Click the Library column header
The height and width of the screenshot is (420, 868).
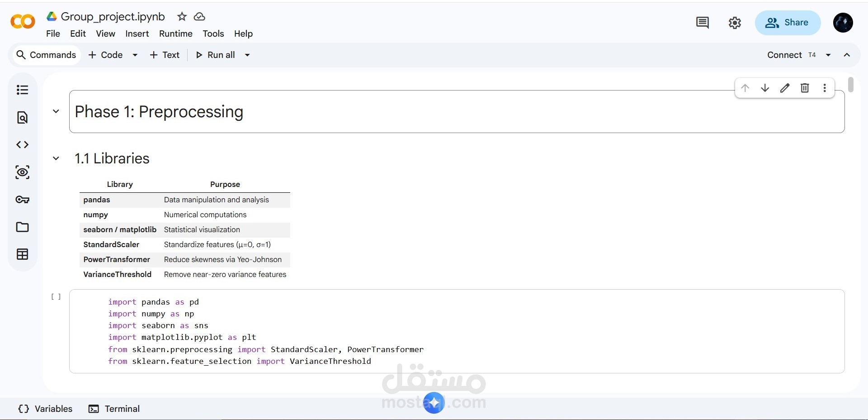coord(120,184)
